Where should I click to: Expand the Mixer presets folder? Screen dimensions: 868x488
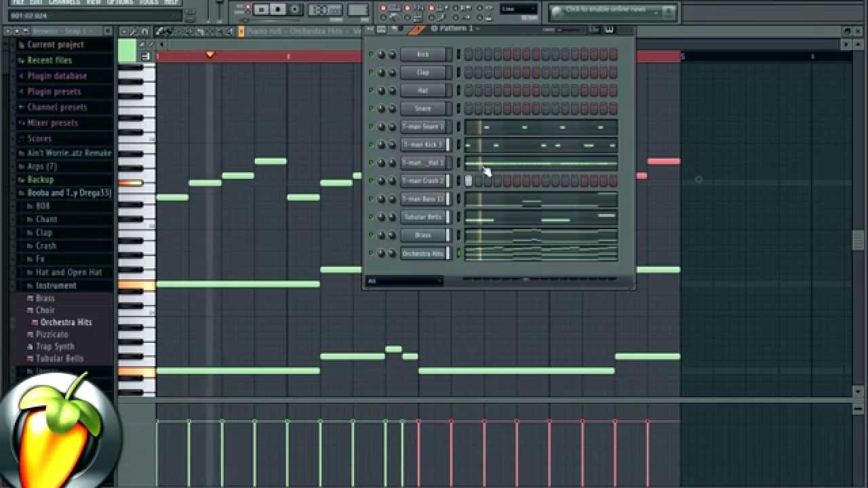[x=53, y=123]
